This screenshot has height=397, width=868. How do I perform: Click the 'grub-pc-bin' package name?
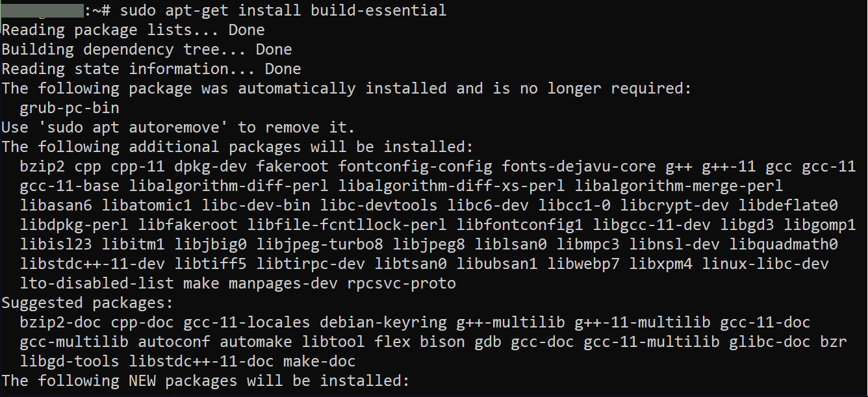point(70,108)
